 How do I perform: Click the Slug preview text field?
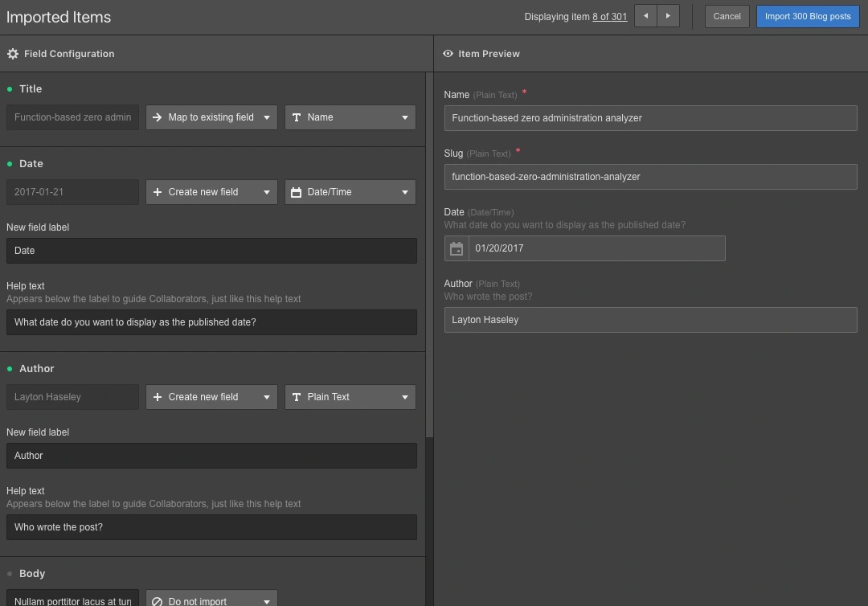650,177
